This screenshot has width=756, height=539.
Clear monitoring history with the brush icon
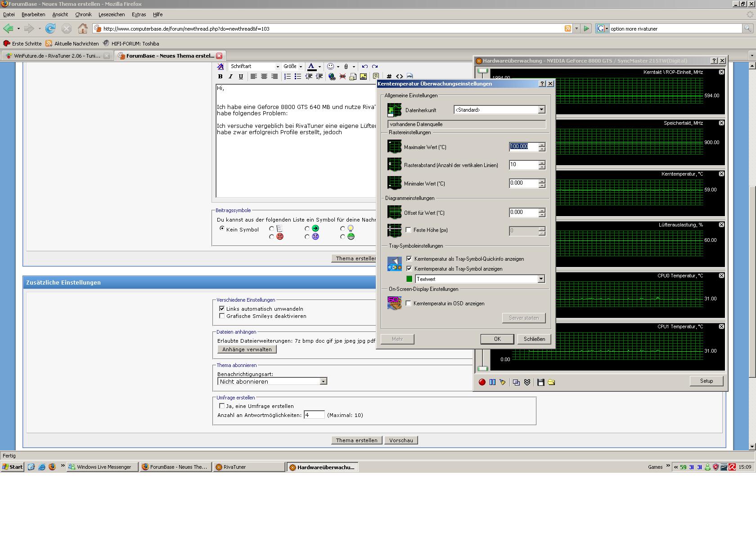pyautogui.click(x=503, y=382)
